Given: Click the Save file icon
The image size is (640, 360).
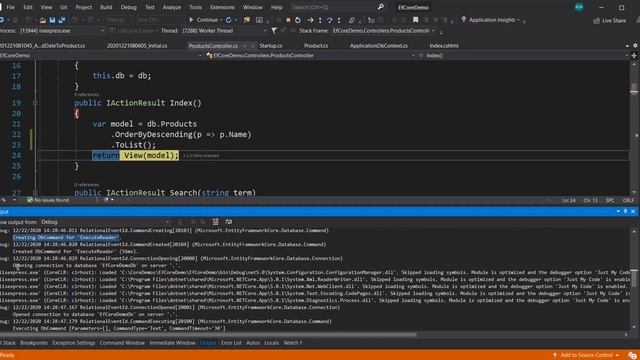Looking at the screenshot, I should click(x=52, y=20).
